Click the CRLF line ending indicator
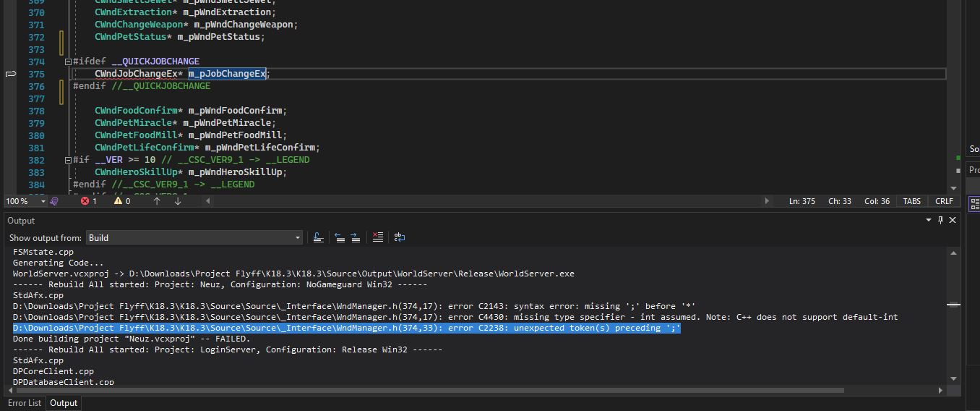Screen dimensions: 980x411 [x=944, y=201]
